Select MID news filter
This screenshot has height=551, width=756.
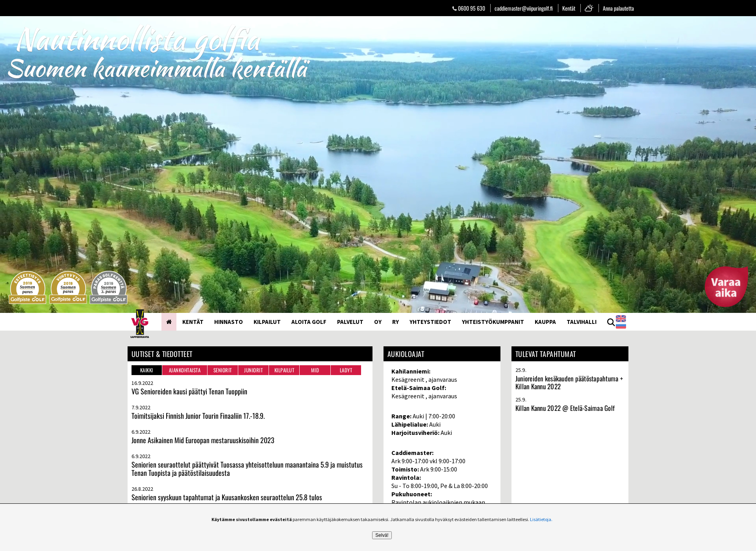point(315,370)
